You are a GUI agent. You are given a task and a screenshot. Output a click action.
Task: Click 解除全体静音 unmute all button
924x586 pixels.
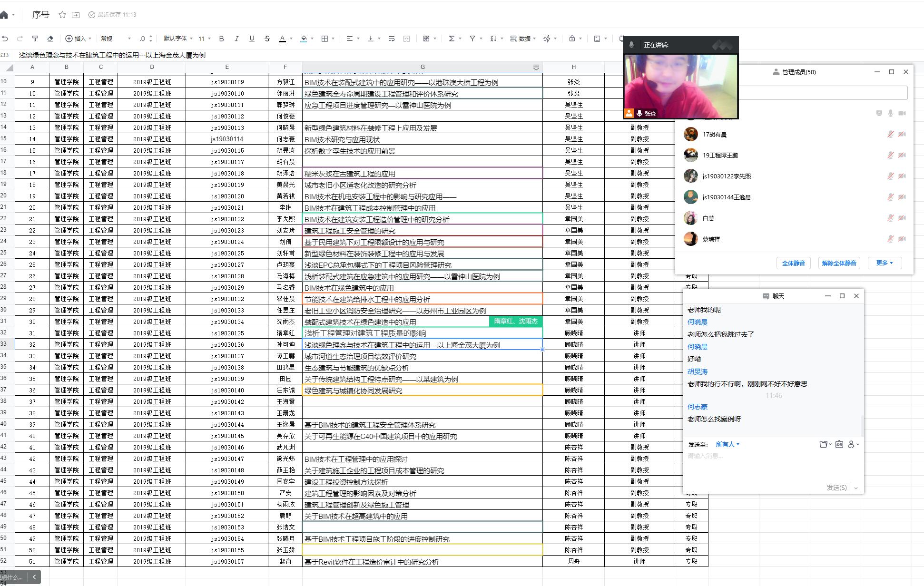pos(839,263)
